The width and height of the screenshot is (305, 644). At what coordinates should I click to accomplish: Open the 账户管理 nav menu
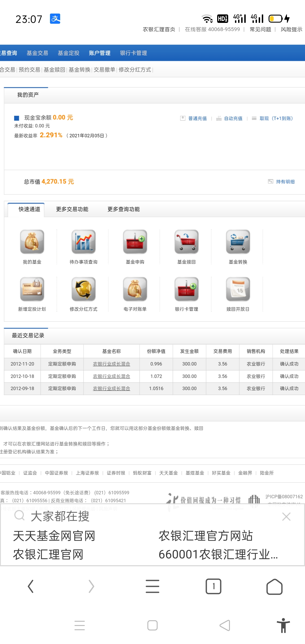(99, 53)
